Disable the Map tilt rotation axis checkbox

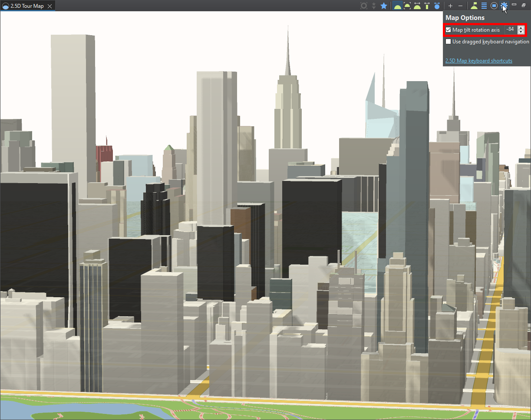point(448,30)
